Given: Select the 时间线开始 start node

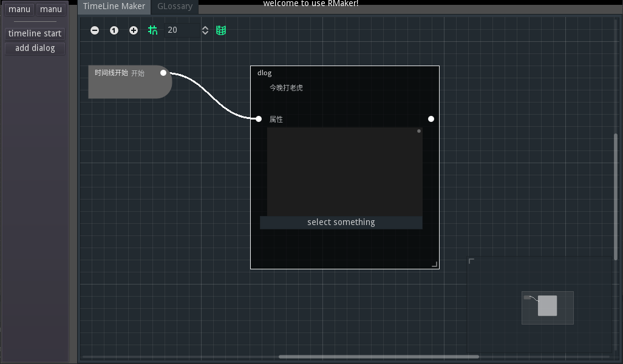Looking at the screenshot, I should (130, 82).
